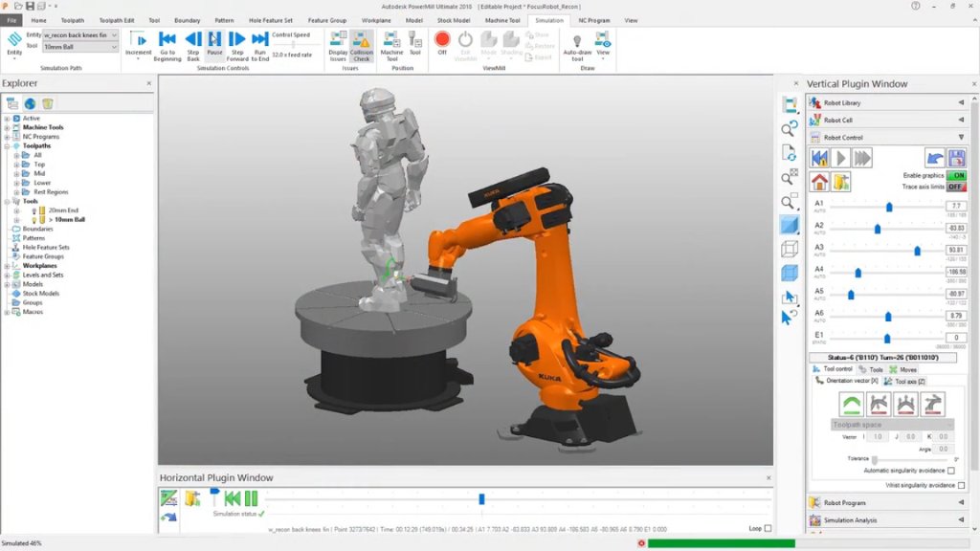Click robot control fast-forward icon
Viewport: 980px width, 551px height.
coord(862,158)
